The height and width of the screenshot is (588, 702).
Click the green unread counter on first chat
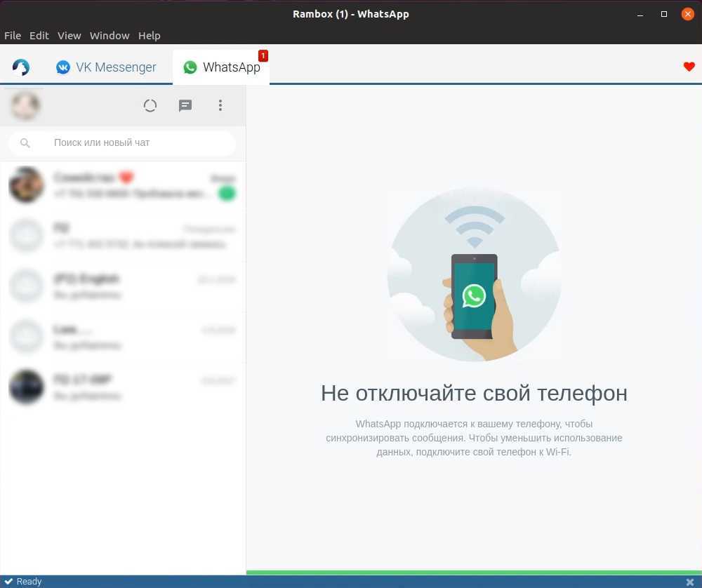point(227,194)
